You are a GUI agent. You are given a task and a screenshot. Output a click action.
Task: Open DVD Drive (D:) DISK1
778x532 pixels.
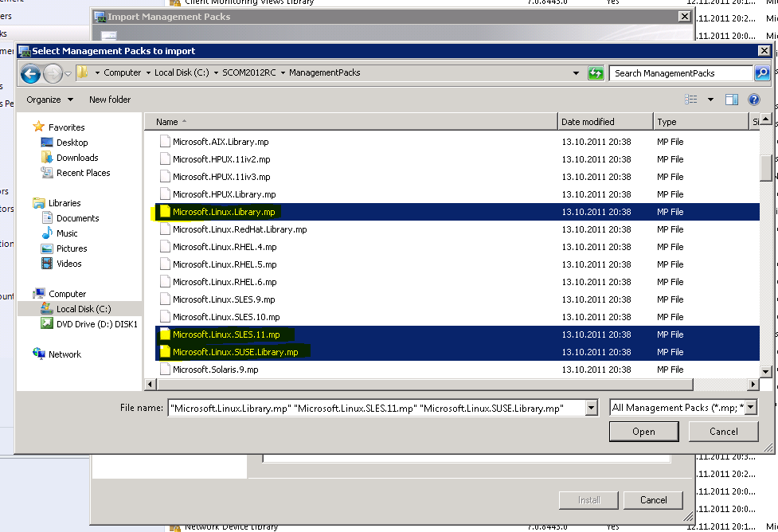pos(89,324)
